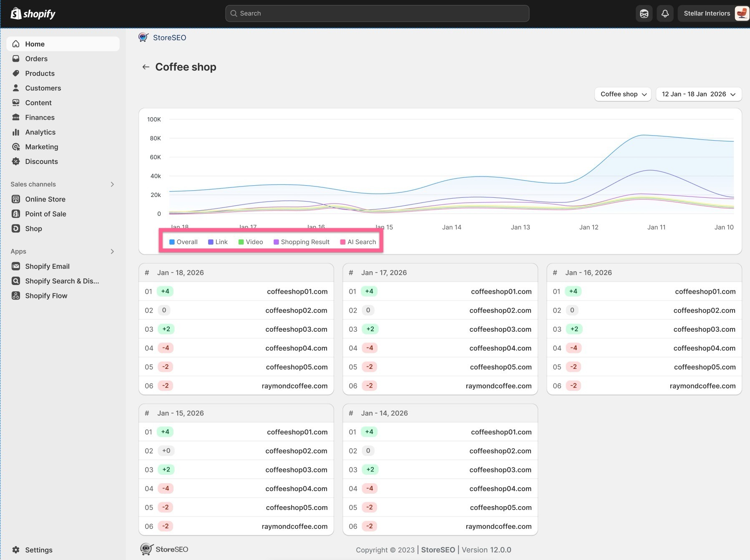Open the Coffee shop selector dropdown
The image size is (750, 560).
(x=622, y=94)
